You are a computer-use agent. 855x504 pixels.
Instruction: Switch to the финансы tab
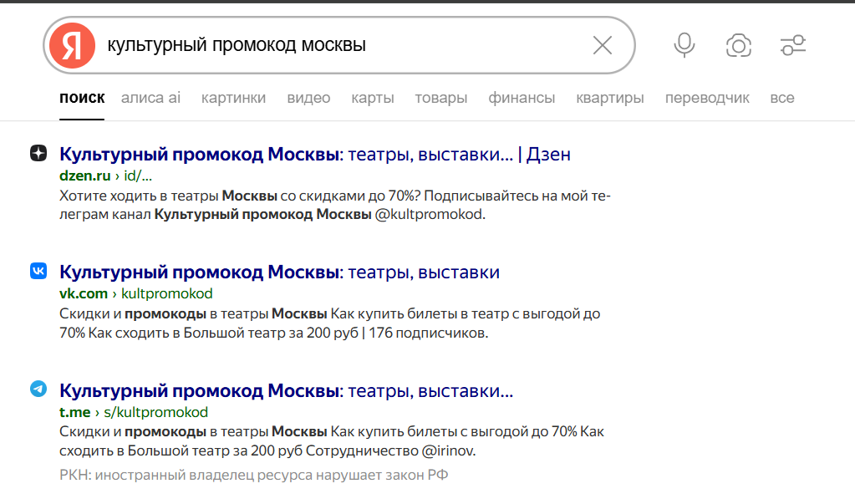click(x=522, y=98)
